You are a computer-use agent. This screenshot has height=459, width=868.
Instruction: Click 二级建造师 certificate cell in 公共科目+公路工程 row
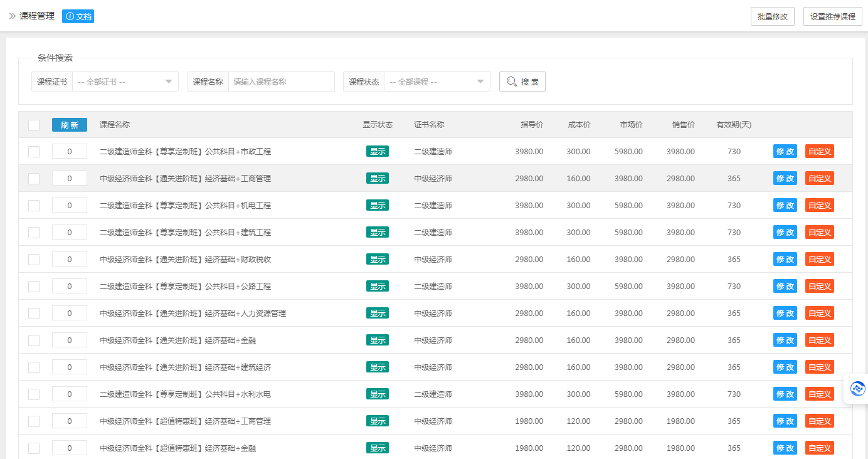tap(433, 287)
